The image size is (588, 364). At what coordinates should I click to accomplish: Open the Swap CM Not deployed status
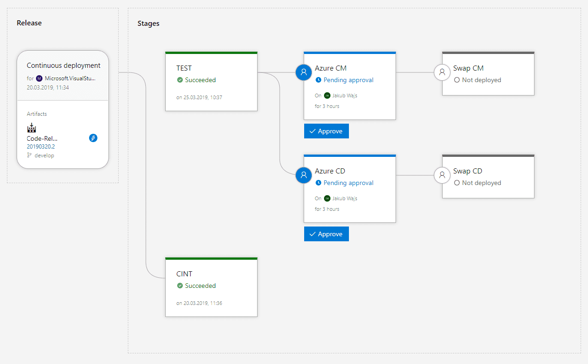coord(481,80)
